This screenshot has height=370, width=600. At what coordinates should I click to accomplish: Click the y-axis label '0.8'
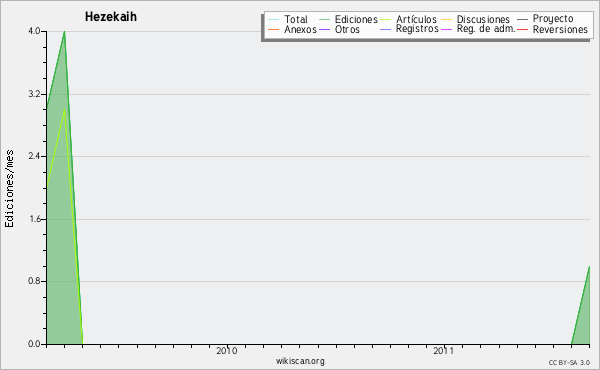coord(34,281)
